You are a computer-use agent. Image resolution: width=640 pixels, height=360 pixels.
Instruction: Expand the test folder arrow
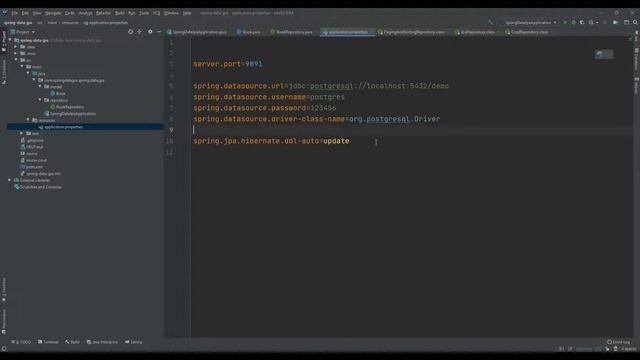tap(22, 133)
